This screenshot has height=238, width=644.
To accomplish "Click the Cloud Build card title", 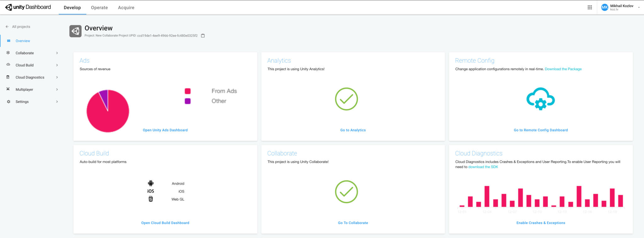I will pos(94,153).
